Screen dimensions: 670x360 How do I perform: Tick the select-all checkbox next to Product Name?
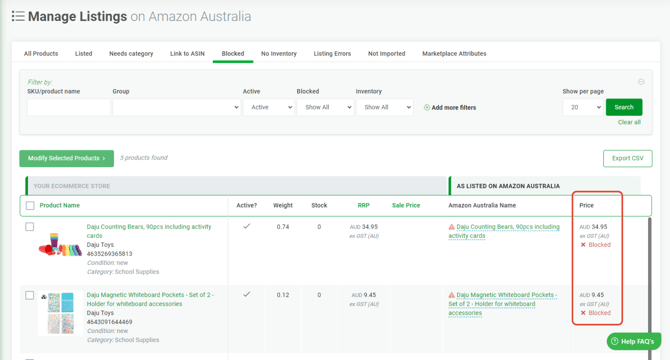click(x=30, y=205)
